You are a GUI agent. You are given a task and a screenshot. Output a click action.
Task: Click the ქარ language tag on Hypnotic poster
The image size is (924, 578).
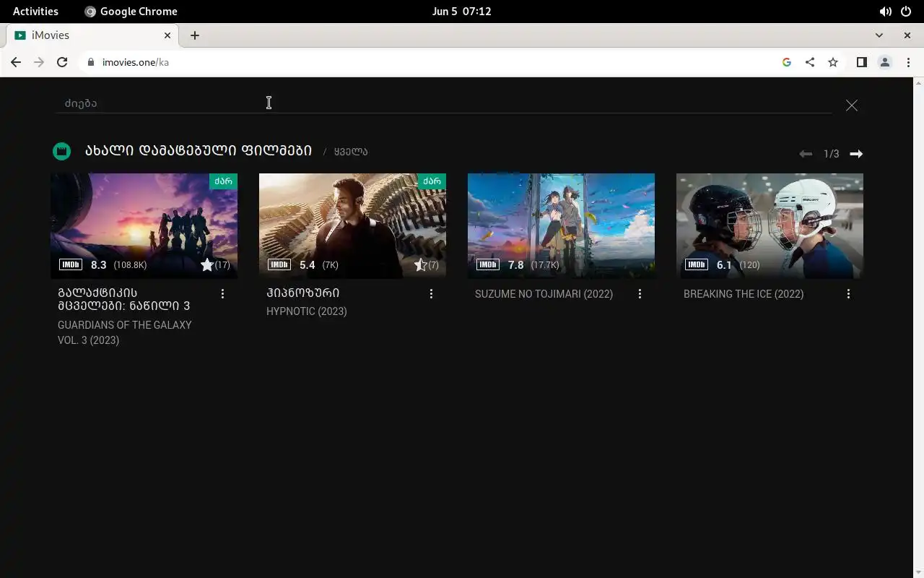pyautogui.click(x=432, y=181)
